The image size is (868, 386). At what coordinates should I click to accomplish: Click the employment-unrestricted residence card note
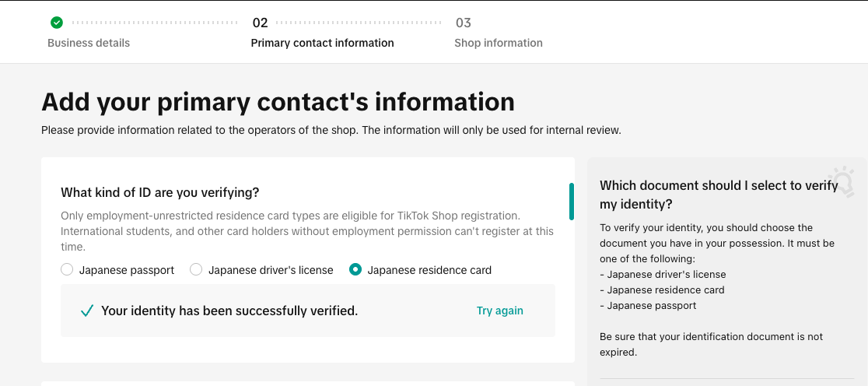307,230
